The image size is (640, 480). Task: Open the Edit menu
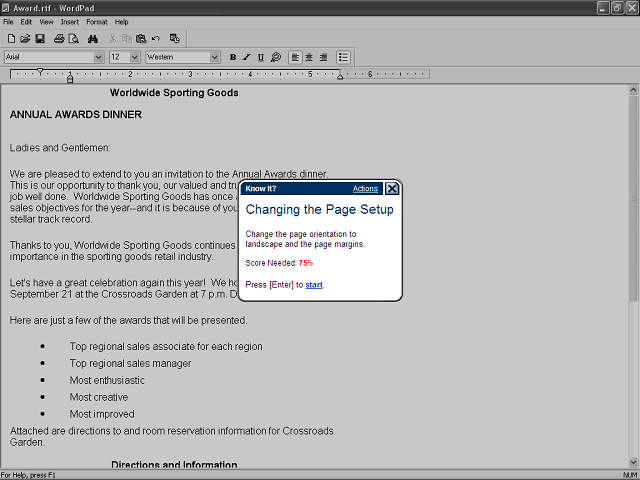[26, 22]
